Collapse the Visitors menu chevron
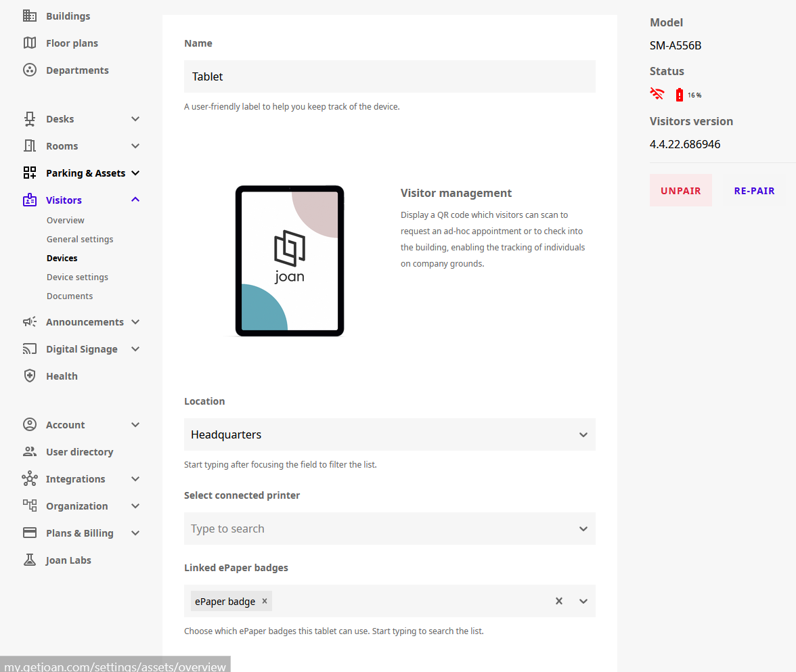 point(135,200)
